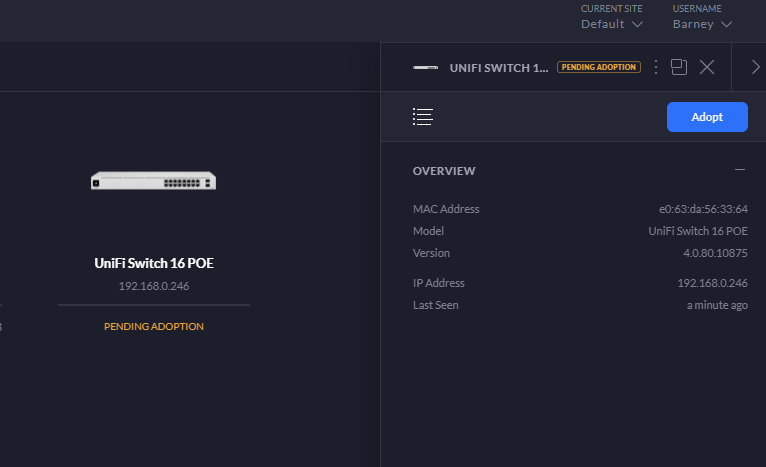The width and height of the screenshot is (766, 467).
Task: Click orange Pending Adoption text under device
Action: [153, 327]
